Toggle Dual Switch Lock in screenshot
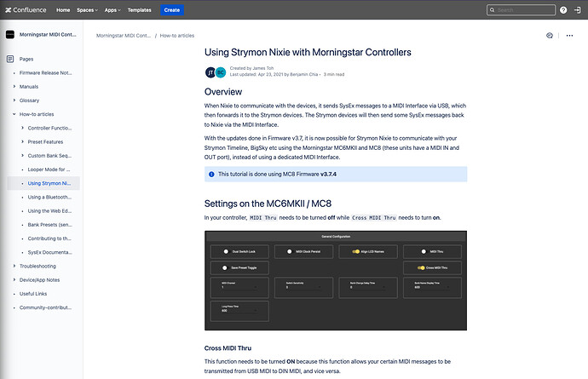This screenshot has height=379, width=588. pyautogui.click(x=226, y=251)
